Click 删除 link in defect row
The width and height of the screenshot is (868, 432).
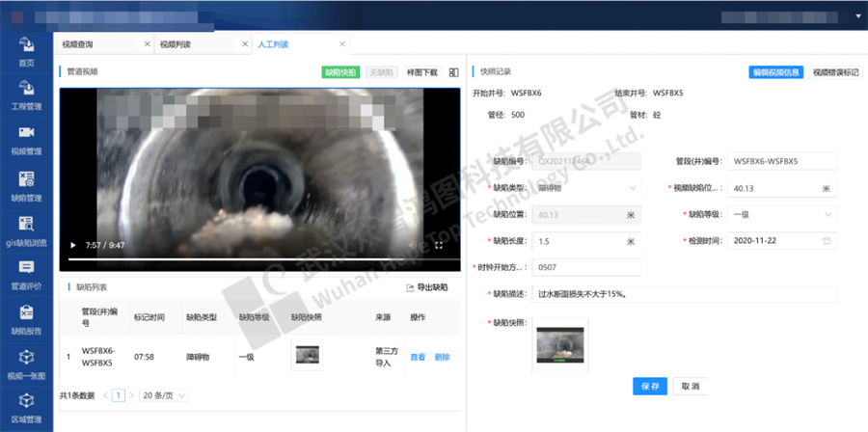pos(443,358)
